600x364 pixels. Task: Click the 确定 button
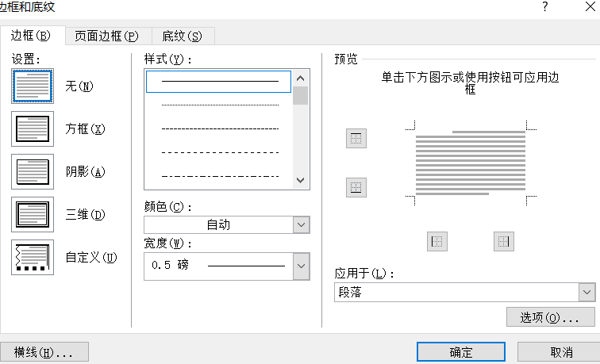(461, 352)
